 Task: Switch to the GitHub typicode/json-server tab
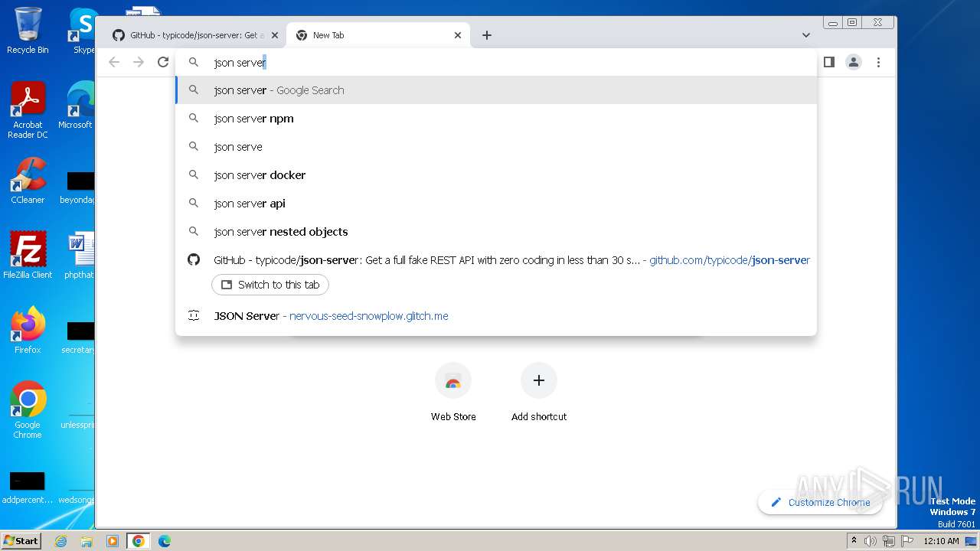tap(194, 35)
